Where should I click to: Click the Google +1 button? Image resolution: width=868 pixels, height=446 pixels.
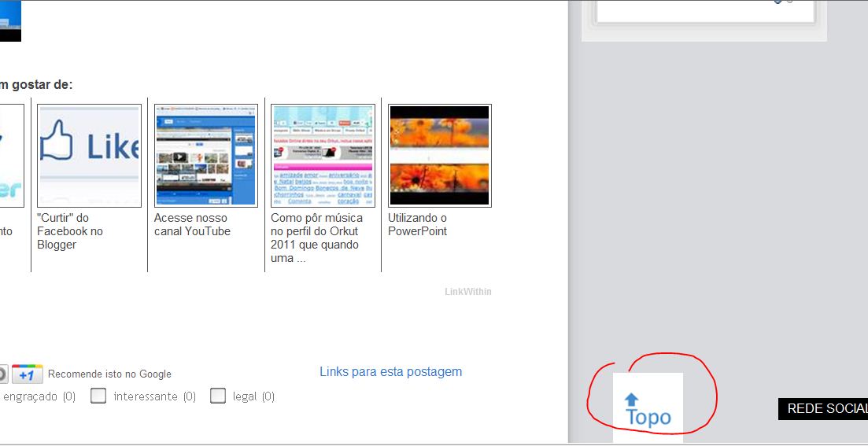(x=27, y=374)
